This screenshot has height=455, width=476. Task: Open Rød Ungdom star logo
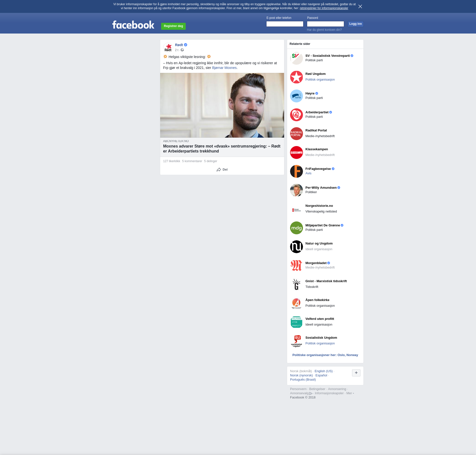tap(297, 77)
